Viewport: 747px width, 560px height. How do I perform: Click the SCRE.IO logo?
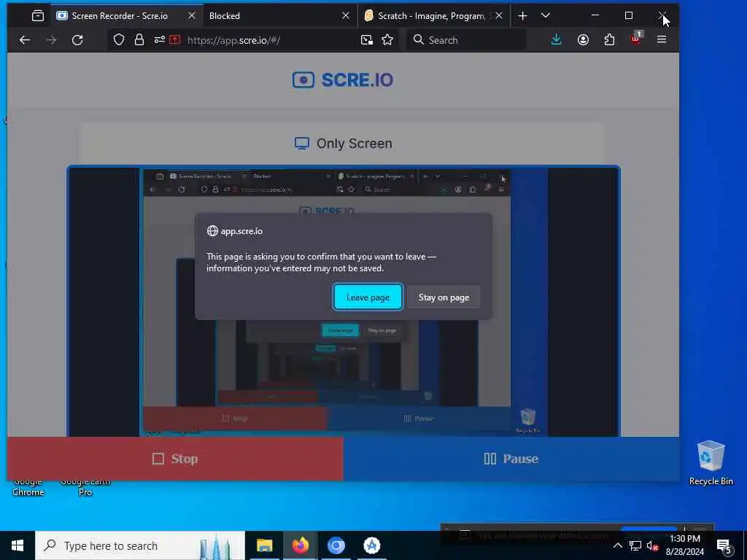click(x=343, y=80)
